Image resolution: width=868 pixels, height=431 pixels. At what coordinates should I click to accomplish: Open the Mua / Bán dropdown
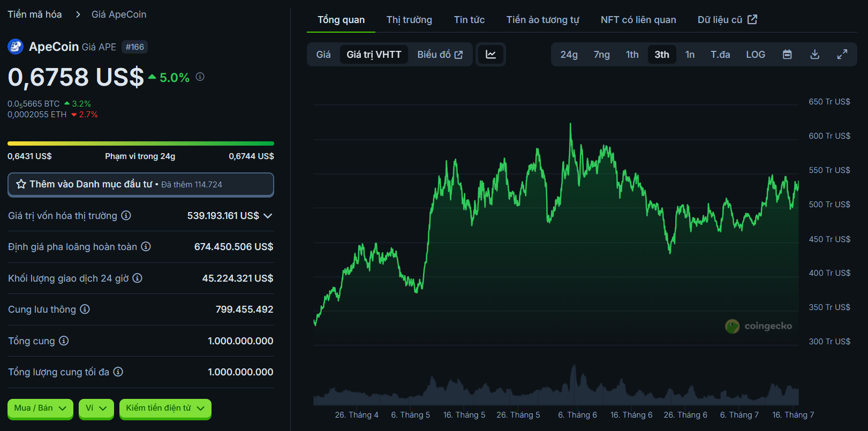pos(40,409)
